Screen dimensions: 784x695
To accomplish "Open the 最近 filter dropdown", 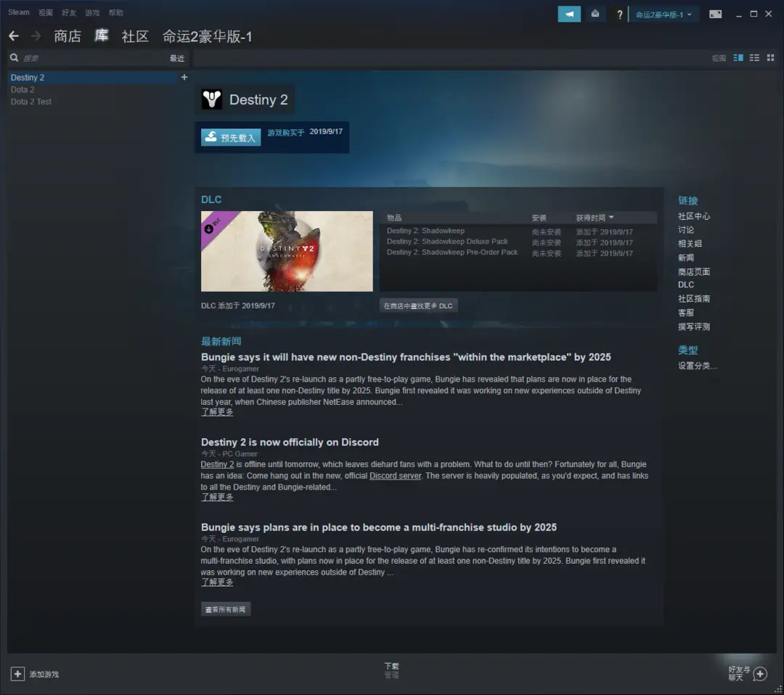I will point(176,59).
